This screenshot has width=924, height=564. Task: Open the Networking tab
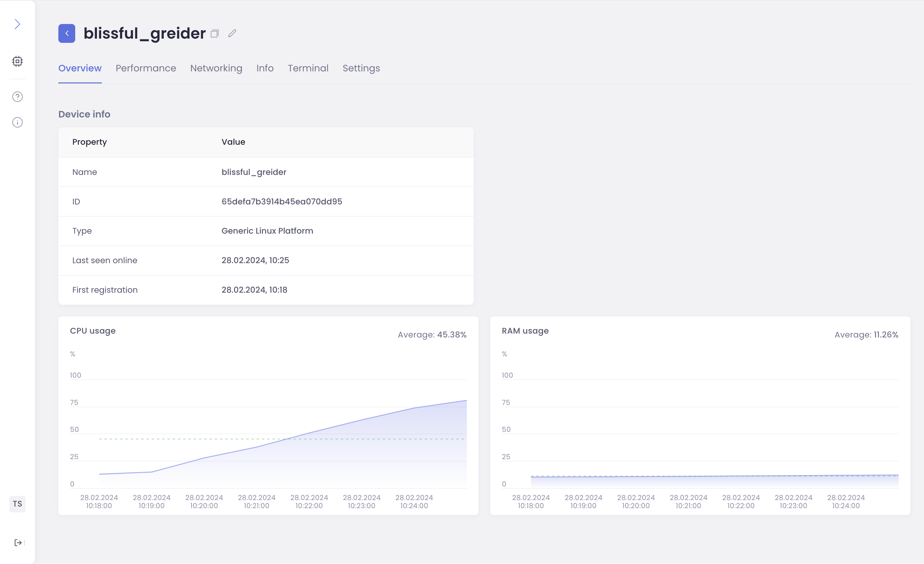216,68
